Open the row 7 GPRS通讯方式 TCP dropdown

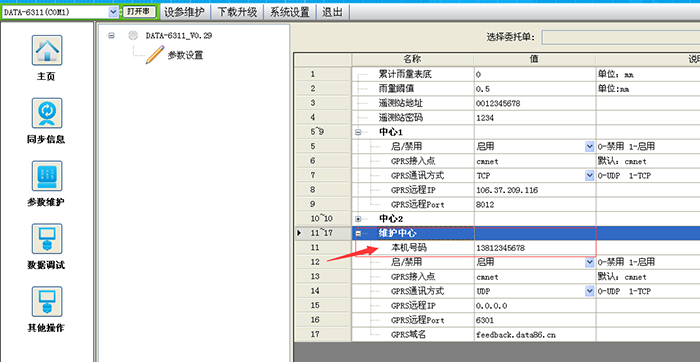590,176
